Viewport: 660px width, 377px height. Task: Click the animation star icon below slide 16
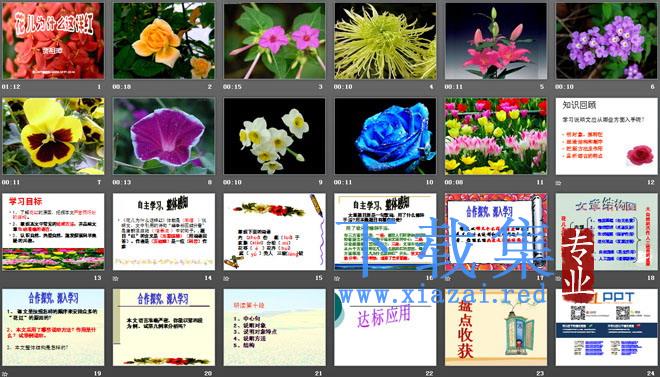[x=337, y=278]
